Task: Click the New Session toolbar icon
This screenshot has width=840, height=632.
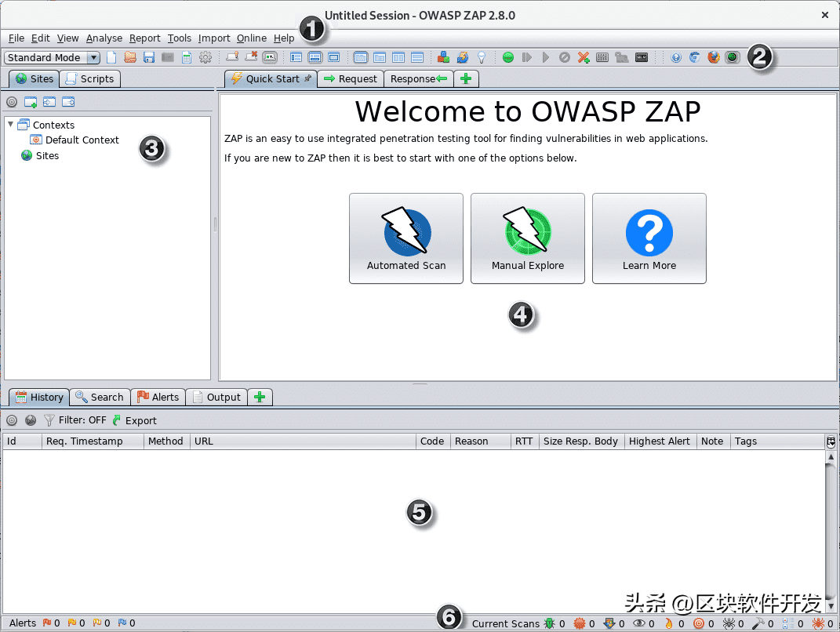Action: click(x=111, y=57)
